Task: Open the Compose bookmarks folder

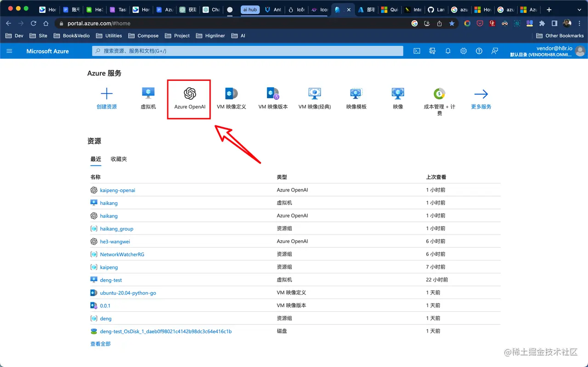Action: [x=143, y=35]
